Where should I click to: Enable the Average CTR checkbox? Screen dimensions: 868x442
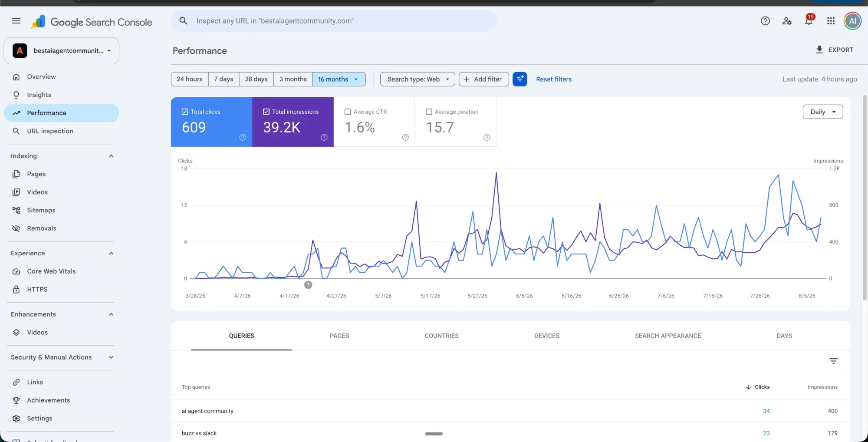(x=348, y=112)
